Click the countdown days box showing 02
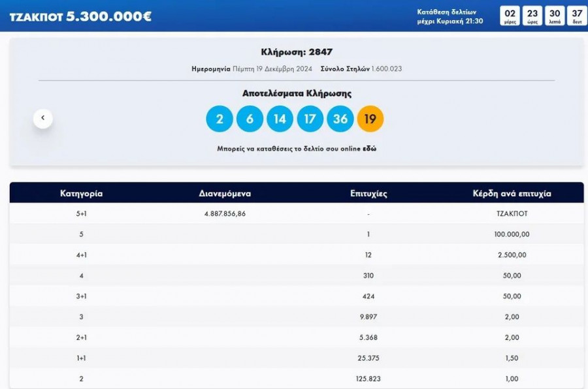 coord(510,15)
